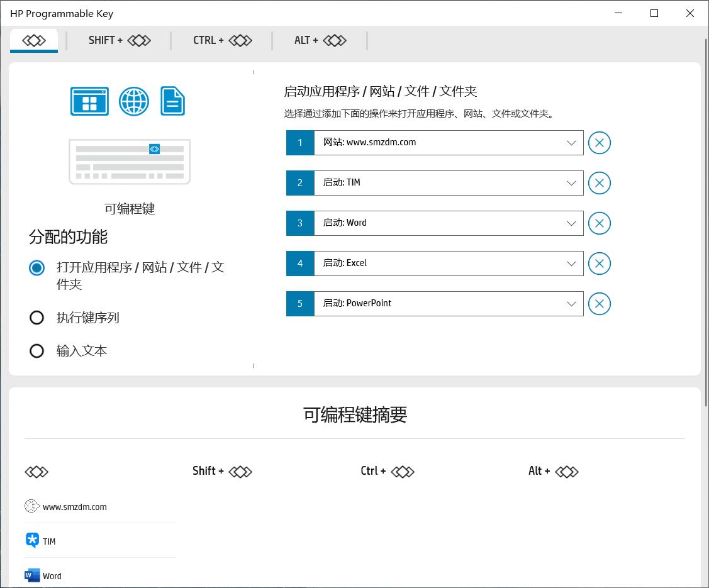This screenshot has height=588, width=709.
Task: Select 打开应用程序 / 网站 / 文件 radio option
Action: (x=37, y=268)
